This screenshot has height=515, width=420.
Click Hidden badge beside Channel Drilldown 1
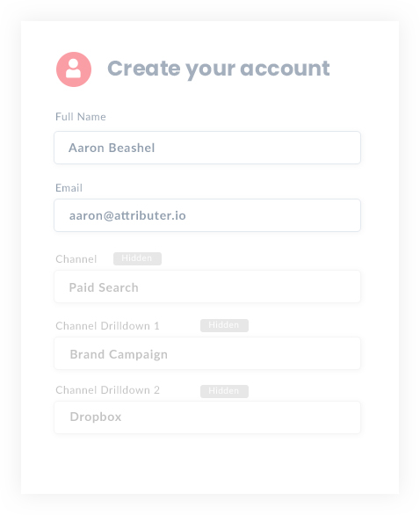pyautogui.click(x=224, y=325)
